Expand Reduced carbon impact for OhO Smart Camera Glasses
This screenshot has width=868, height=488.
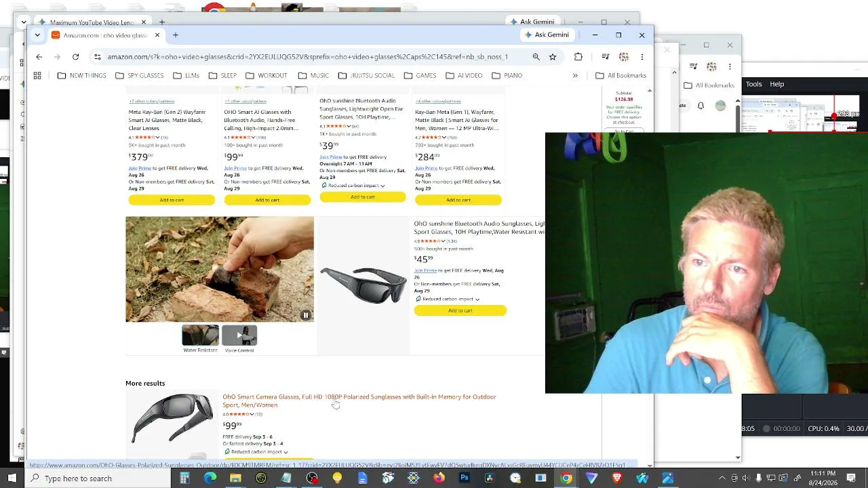click(285, 452)
